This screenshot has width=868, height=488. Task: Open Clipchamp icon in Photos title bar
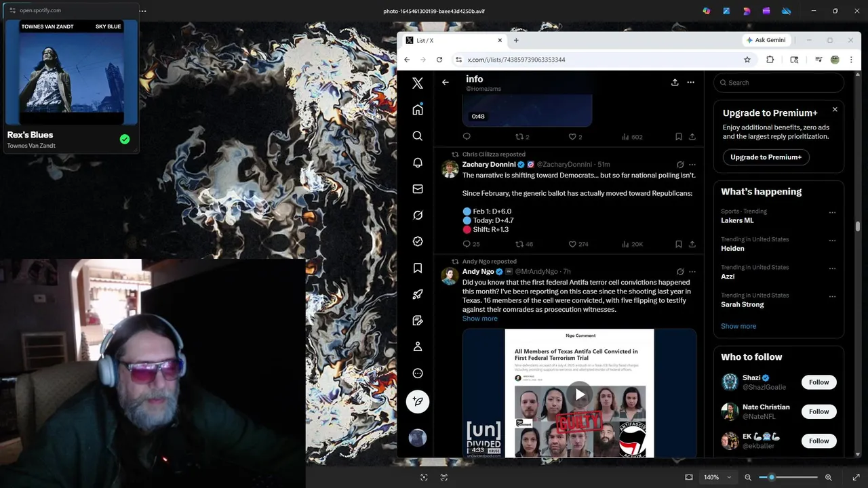(x=766, y=11)
